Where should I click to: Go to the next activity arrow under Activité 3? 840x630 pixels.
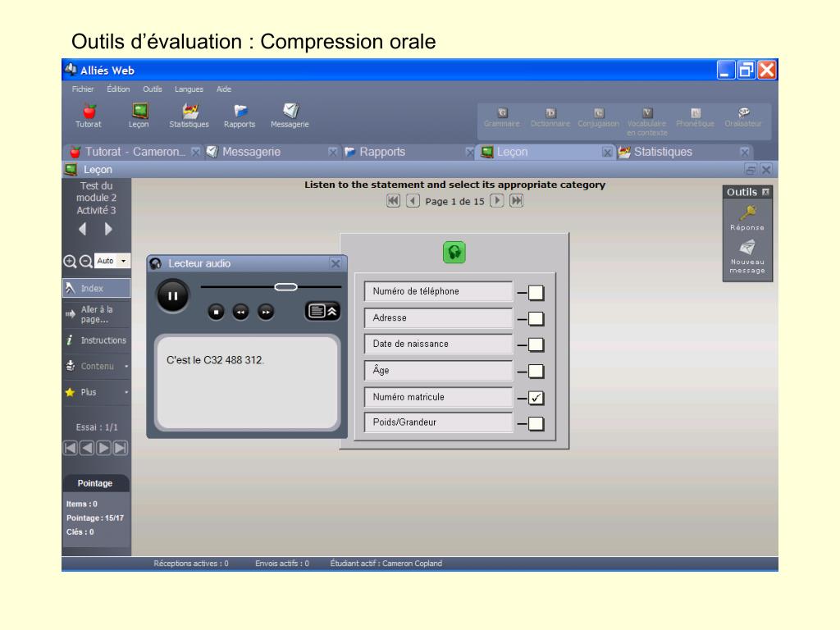point(108,230)
